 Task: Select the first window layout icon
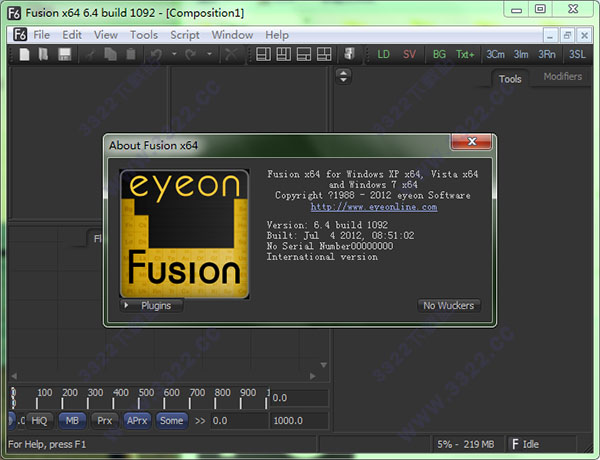pyautogui.click(x=263, y=54)
